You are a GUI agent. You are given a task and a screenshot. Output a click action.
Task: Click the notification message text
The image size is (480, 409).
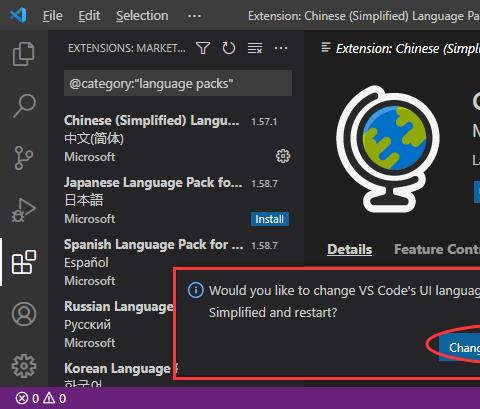point(344,301)
